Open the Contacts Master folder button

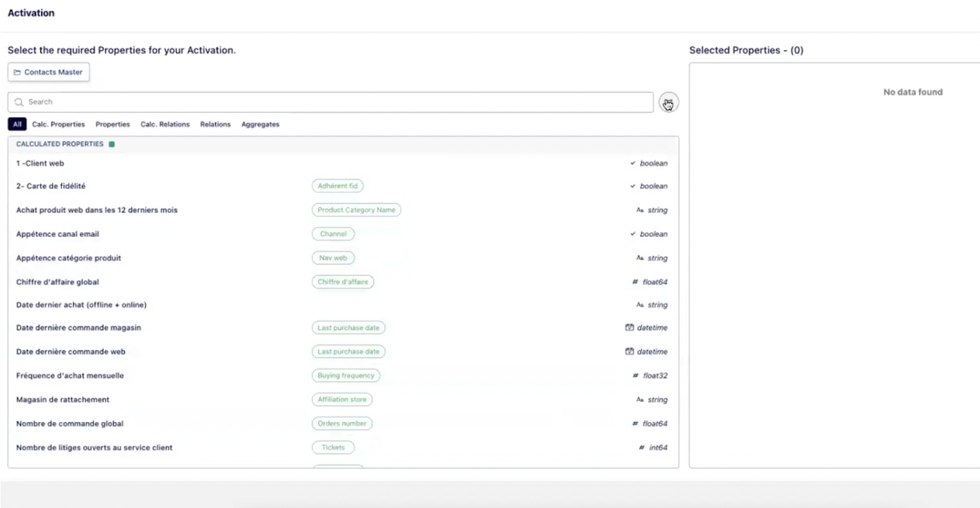point(49,72)
